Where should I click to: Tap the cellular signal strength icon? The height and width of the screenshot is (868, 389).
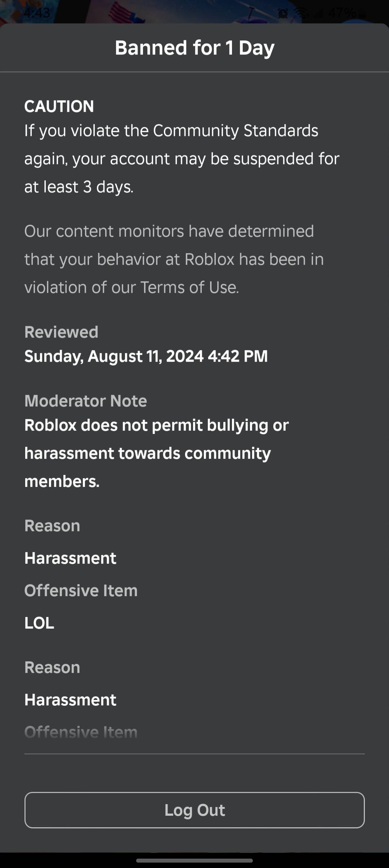pos(318,14)
